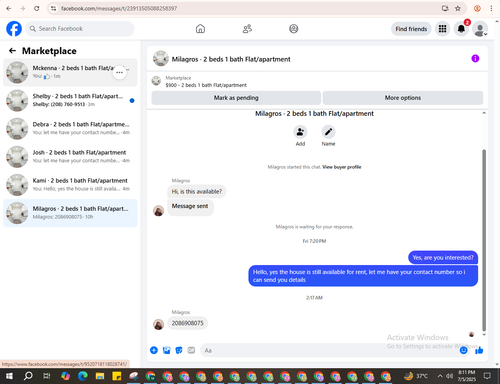
Task: Open the emoji picker in the composer
Action: click(x=463, y=350)
